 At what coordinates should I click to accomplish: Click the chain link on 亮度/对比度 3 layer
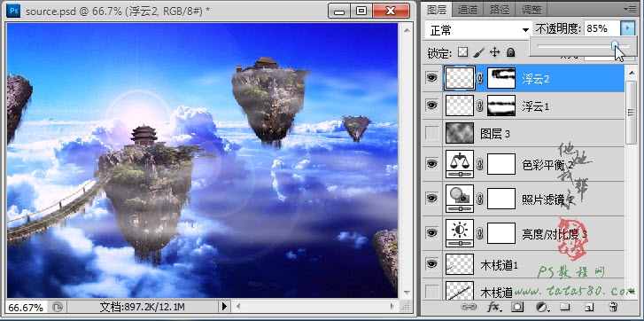point(480,233)
